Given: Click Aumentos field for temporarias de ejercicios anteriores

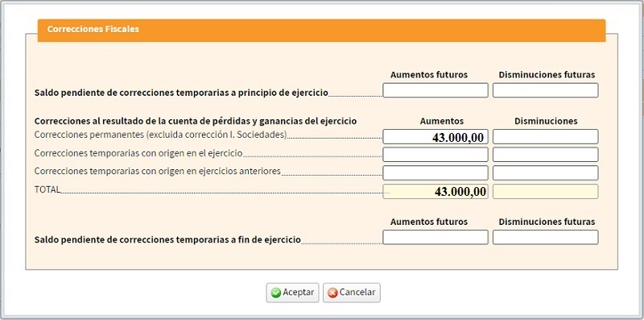Looking at the screenshot, I should tap(436, 172).
